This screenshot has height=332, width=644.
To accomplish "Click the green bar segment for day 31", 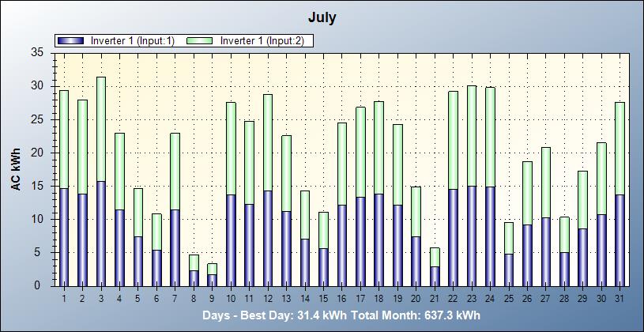I will [620, 149].
